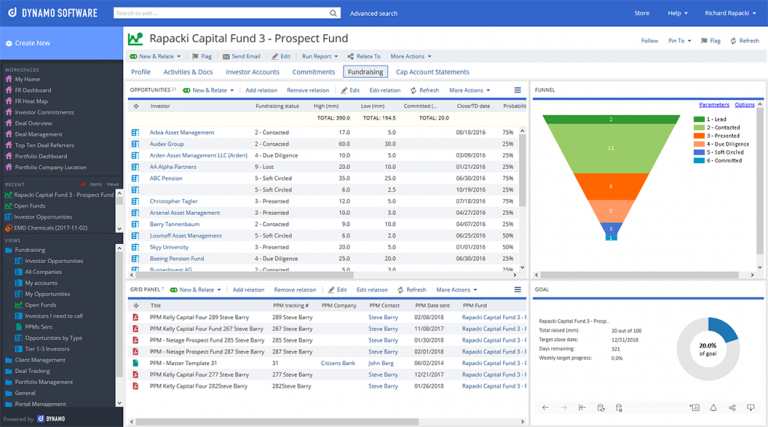Click the notification bell icon in Goal panel
768x427 pixels.
pos(714,407)
